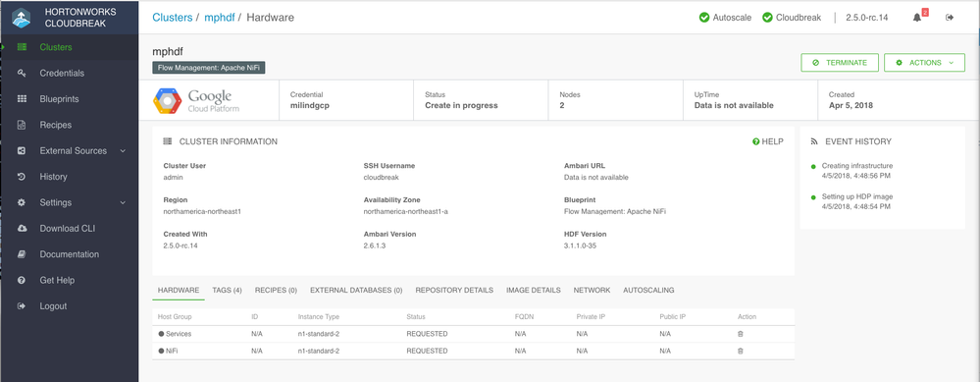Image resolution: width=980 pixels, height=382 pixels.
Task: Click the History clock icon
Action: click(22, 177)
